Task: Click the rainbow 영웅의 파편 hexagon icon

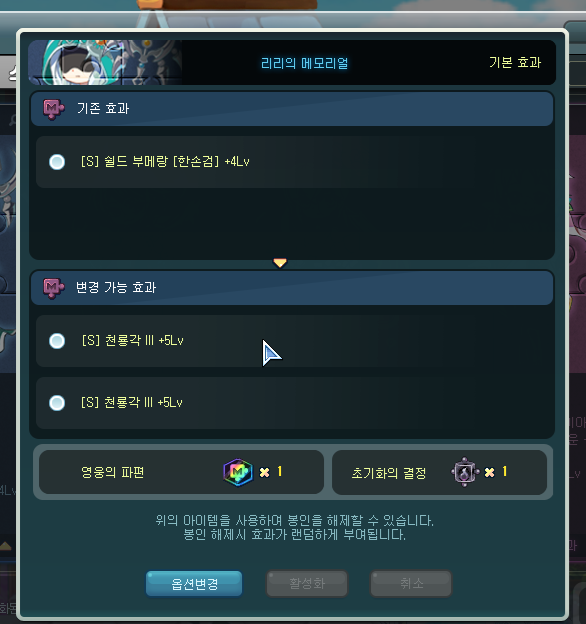Action: 238,472
